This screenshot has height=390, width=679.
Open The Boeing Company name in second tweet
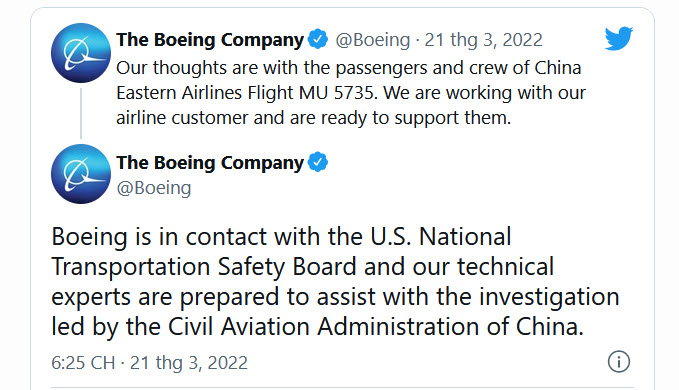tap(210, 162)
